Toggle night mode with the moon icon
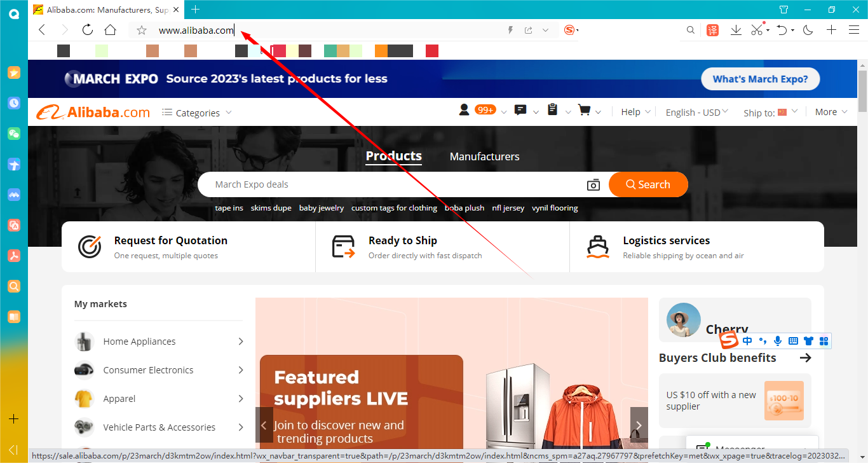The height and width of the screenshot is (463, 868). point(808,30)
